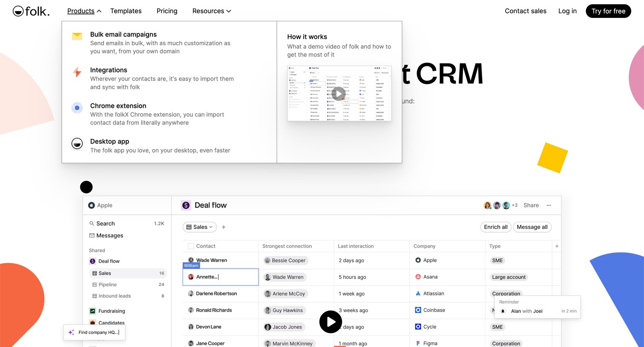Click the Asana company logo
Screen dimensions: 644x347
[418, 277]
